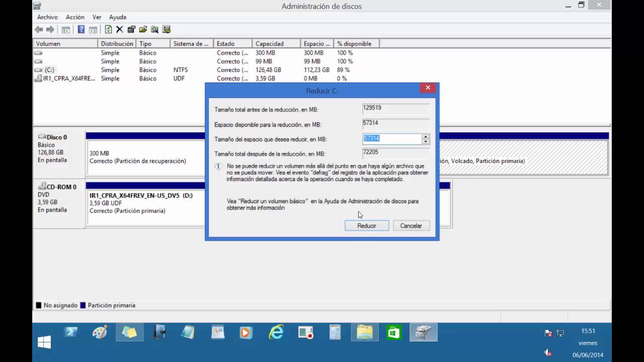Launch PowerShell from the taskbar

tap(71, 332)
